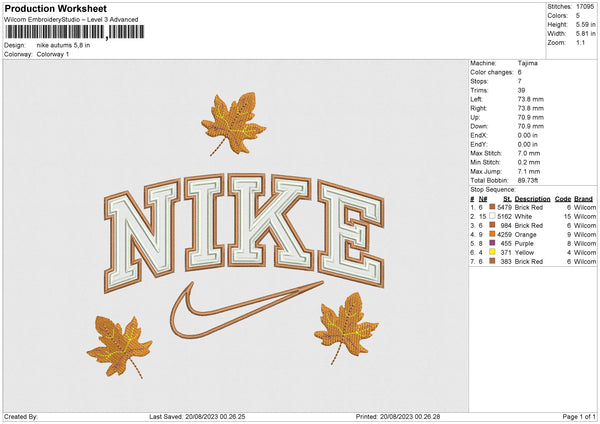The height and width of the screenshot is (424, 600).
Task: Click the 'Colorway 1' value
Action: (x=53, y=54)
